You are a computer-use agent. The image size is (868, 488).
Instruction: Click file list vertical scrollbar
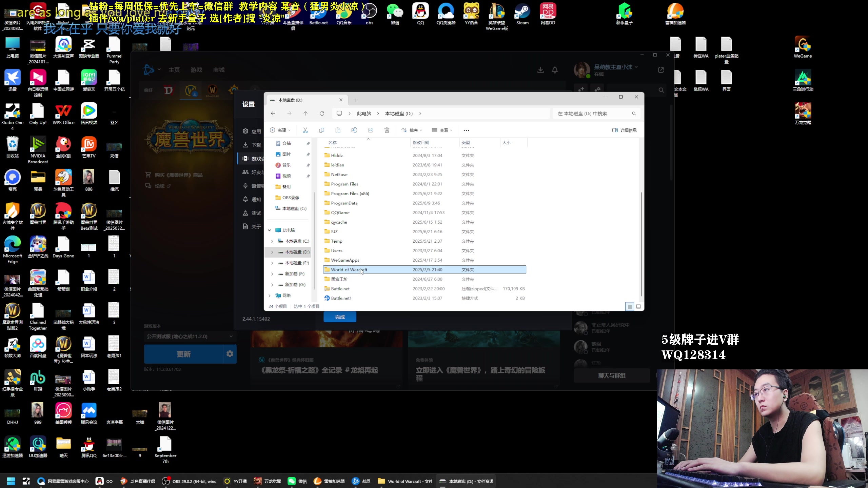(x=641, y=244)
